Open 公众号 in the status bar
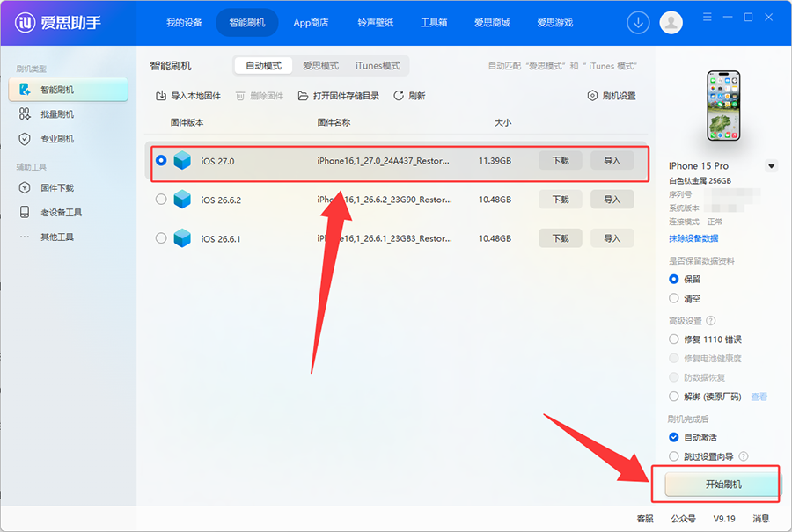The image size is (792, 532). [x=684, y=519]
